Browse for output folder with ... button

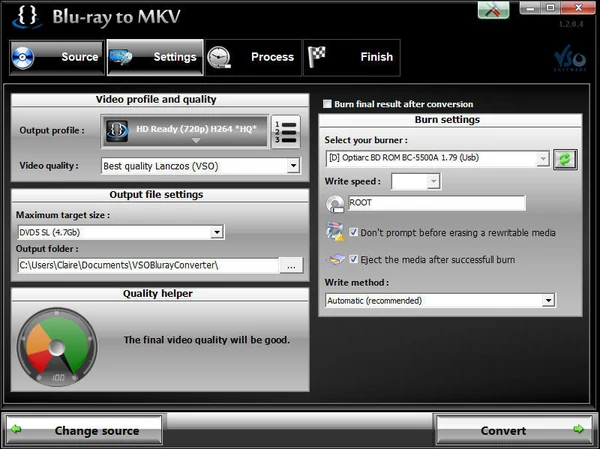[291, 266]
